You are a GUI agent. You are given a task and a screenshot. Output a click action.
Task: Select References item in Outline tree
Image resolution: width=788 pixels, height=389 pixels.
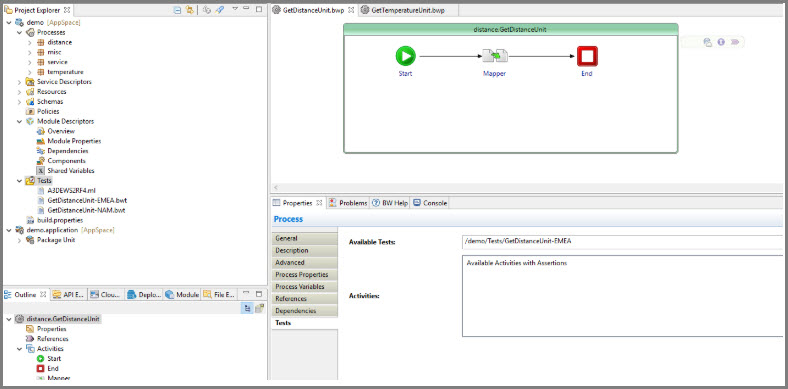click(x=47, y=339)
